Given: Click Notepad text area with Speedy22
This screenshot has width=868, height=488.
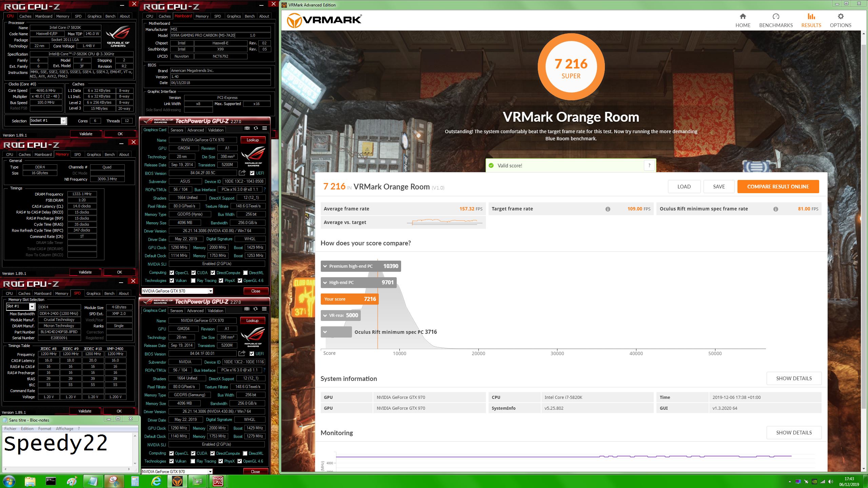Looking at the screenshot, I should (x=67, y=449).
